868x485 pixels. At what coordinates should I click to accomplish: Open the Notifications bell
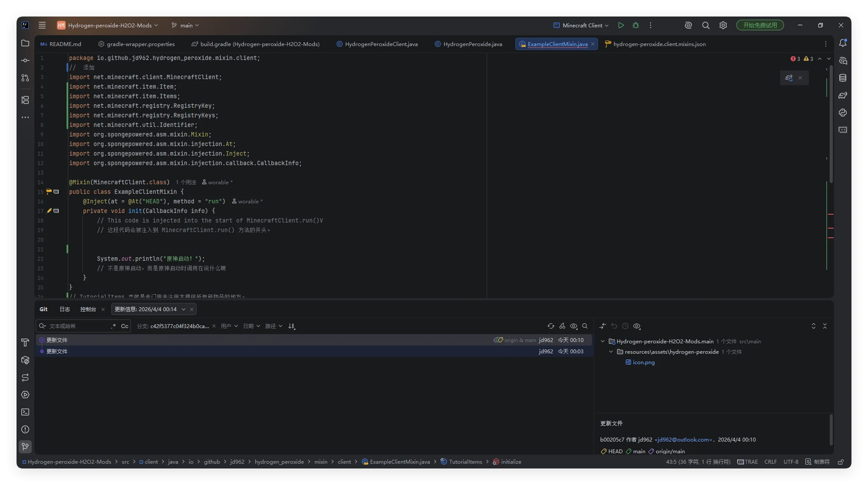[x=843, y=43]
